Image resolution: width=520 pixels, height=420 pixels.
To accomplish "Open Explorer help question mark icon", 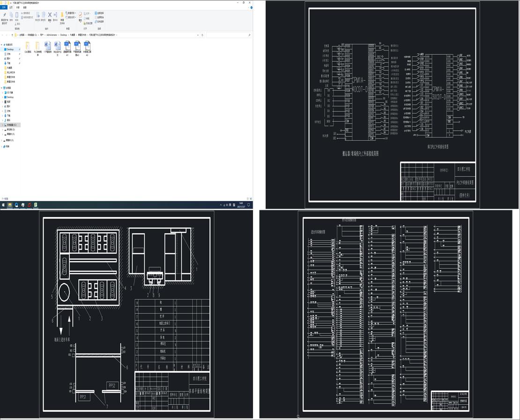I will [252, 7].
